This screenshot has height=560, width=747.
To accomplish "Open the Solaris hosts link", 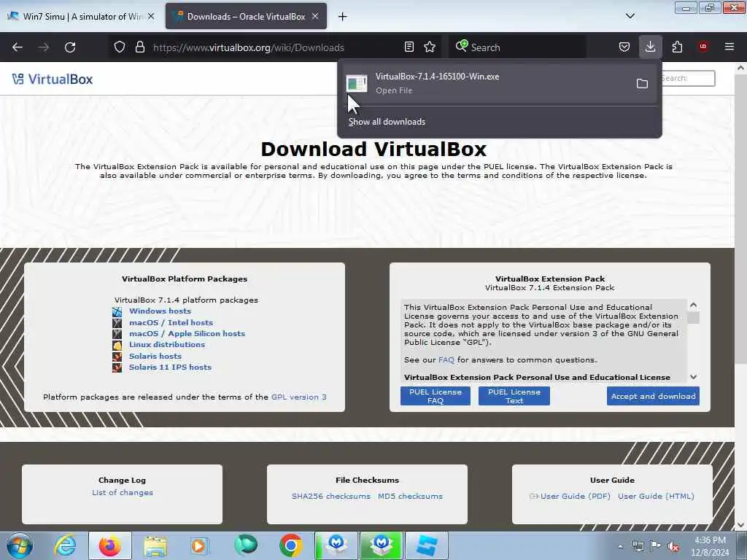I will [x=155, y=356].
